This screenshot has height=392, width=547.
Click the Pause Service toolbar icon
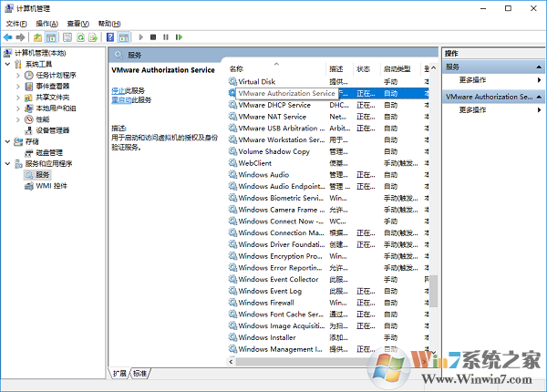coord(166,37)
